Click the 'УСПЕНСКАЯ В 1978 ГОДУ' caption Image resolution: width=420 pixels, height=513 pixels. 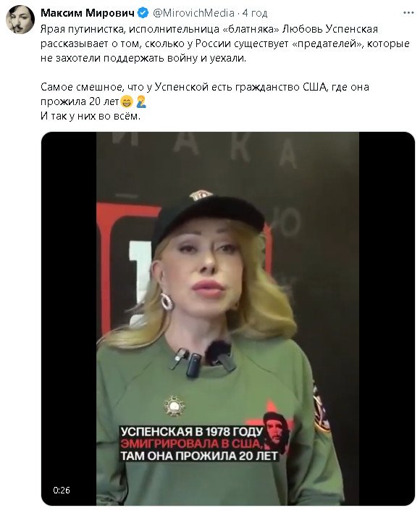coord(192,432)
